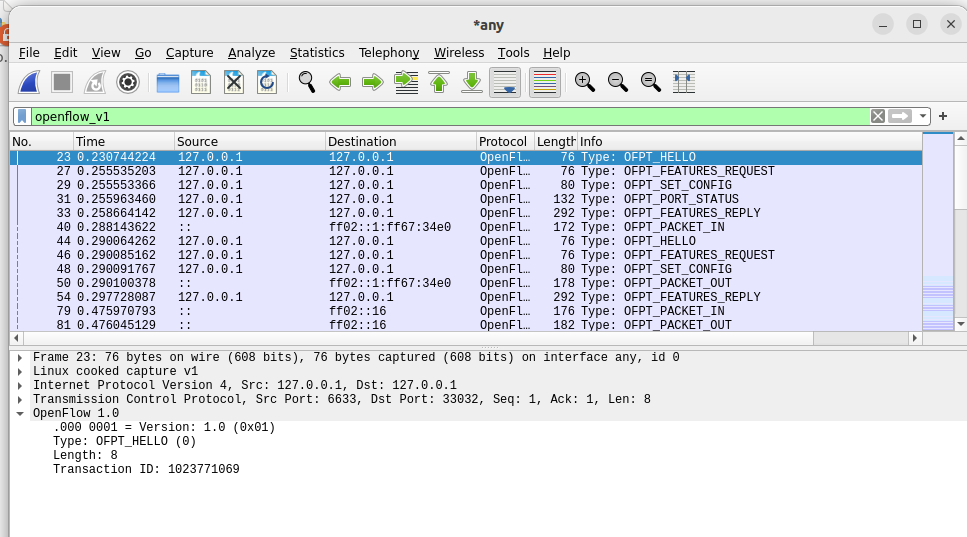The width and height of the screenshot is (967, 537).
Task: Start capturing packets with shark fin icon
Action: [29, 82]
